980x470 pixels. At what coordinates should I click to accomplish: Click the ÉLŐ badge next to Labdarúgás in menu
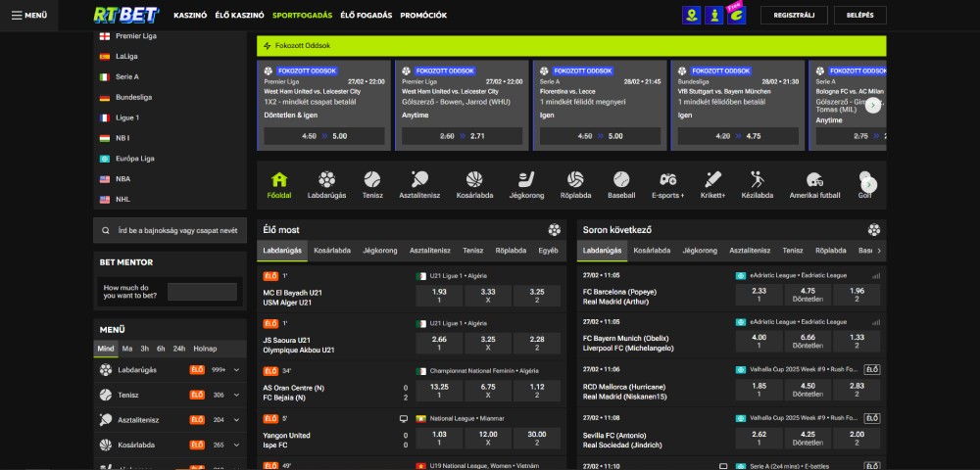(198, 370)
